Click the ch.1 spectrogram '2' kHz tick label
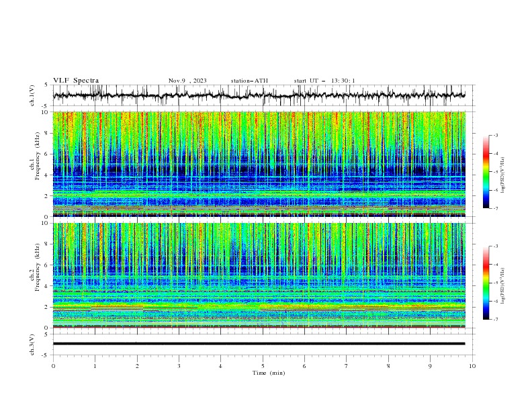 [x=46, y=196]
